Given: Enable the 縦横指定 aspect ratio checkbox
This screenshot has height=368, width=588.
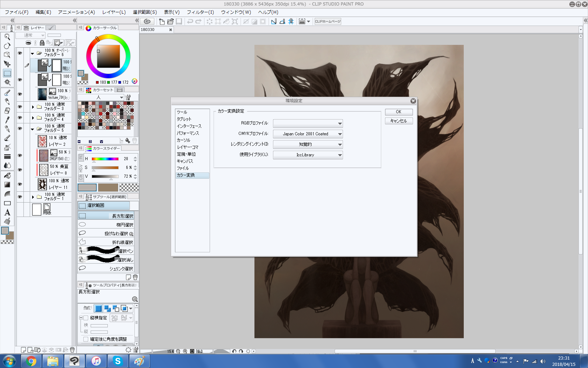Looking at the screenshot, I should point(86,318).
